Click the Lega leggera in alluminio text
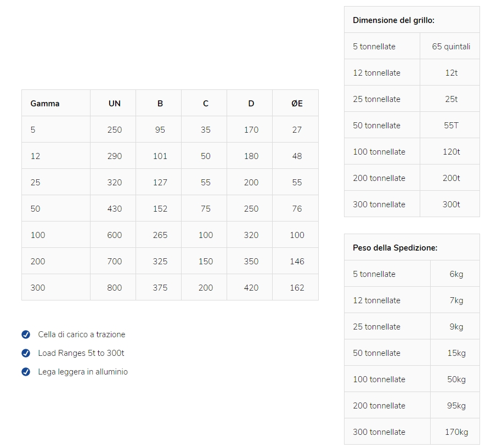The width and height of the screenshot is (485, 448). pyautogui.click(x=83, y=372)
